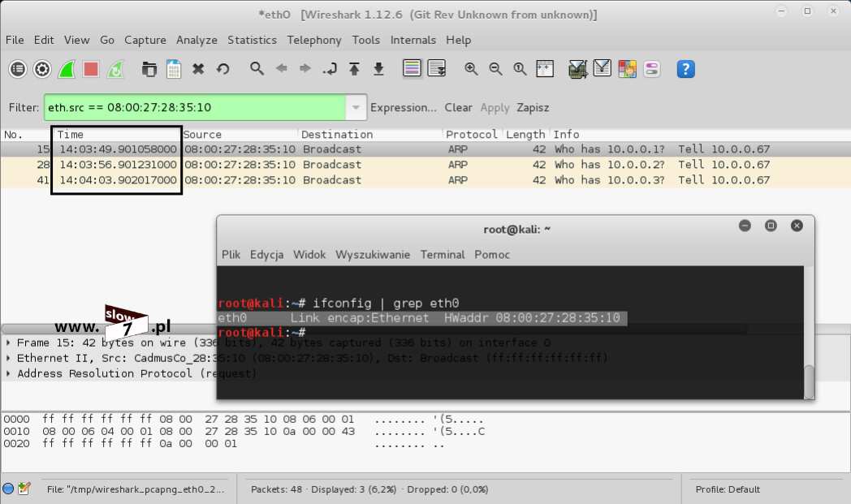Save the filter with Zapisz button

coord(533,107)
